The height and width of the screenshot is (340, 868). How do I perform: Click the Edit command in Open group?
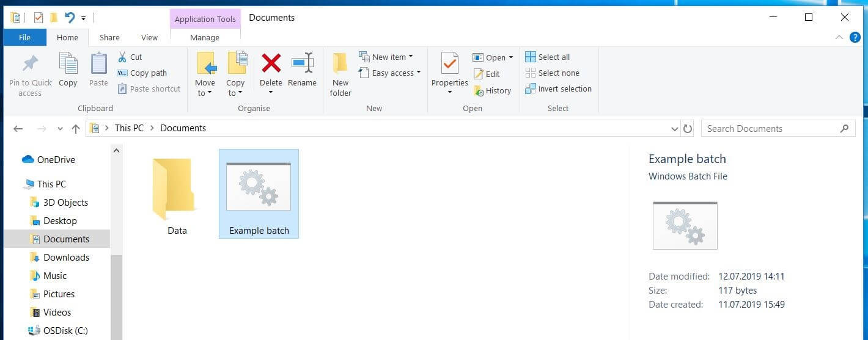(487, 74)
